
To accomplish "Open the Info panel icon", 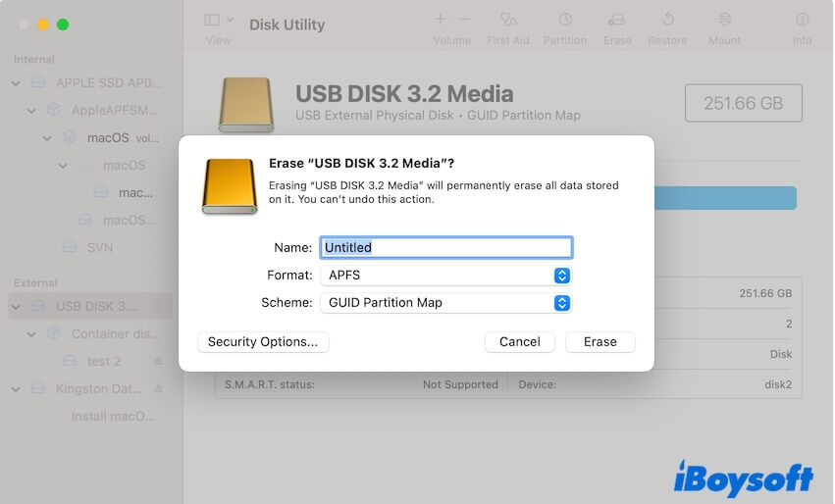I will 802,20.
